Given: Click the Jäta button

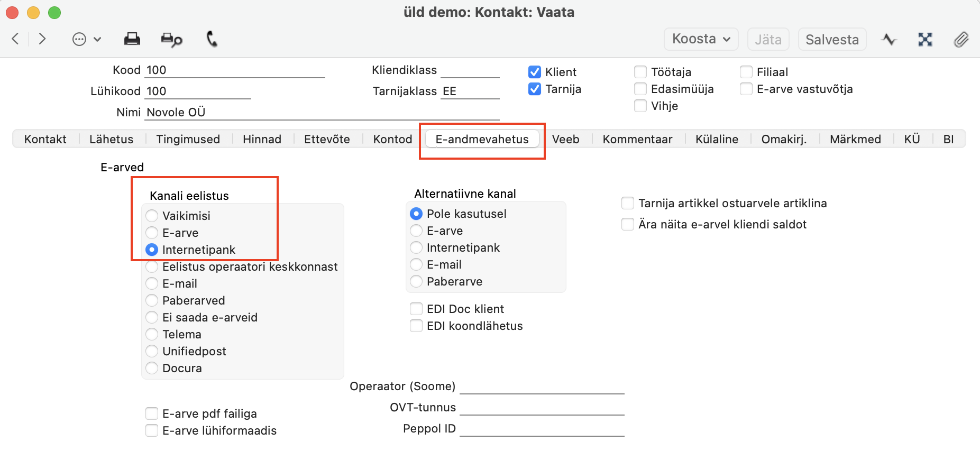Looking at the screenshot, I should point(768,40).
